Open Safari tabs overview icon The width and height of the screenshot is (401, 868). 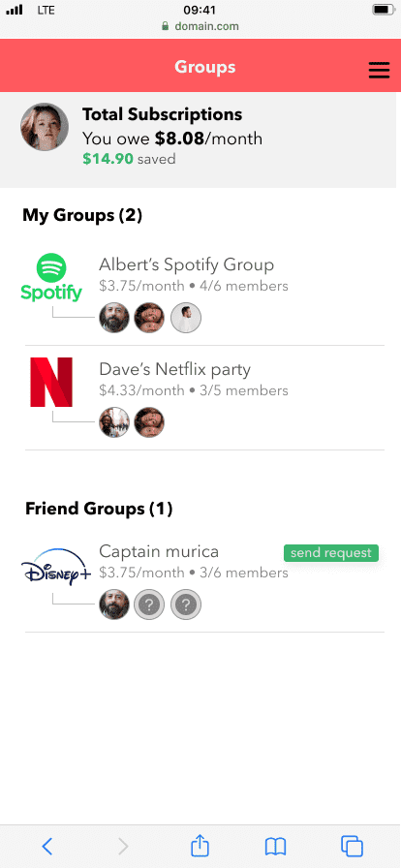352,846
